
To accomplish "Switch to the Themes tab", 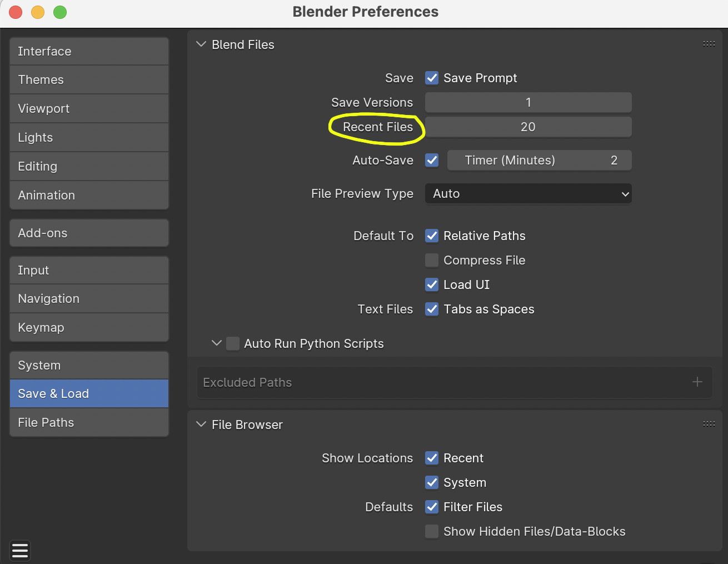I will pos(89,79).
